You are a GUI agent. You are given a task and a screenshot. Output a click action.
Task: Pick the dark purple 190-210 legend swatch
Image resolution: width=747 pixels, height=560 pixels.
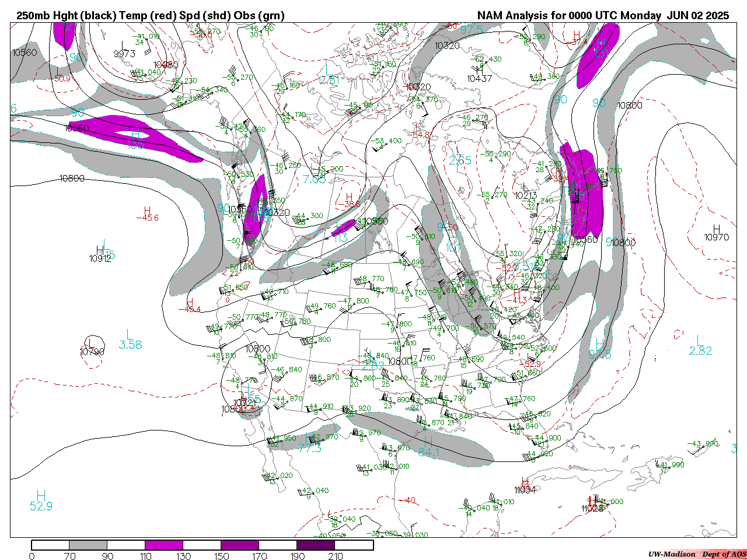click(x=316, y=545)
